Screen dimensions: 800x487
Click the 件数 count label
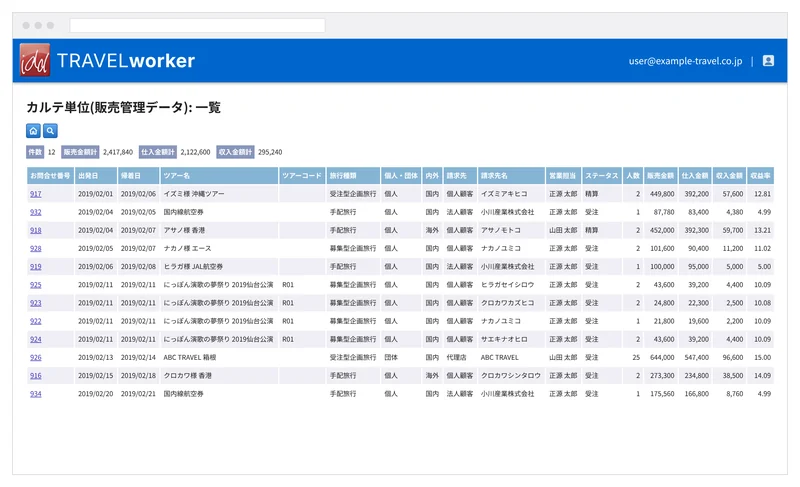(x=35, y=152)
